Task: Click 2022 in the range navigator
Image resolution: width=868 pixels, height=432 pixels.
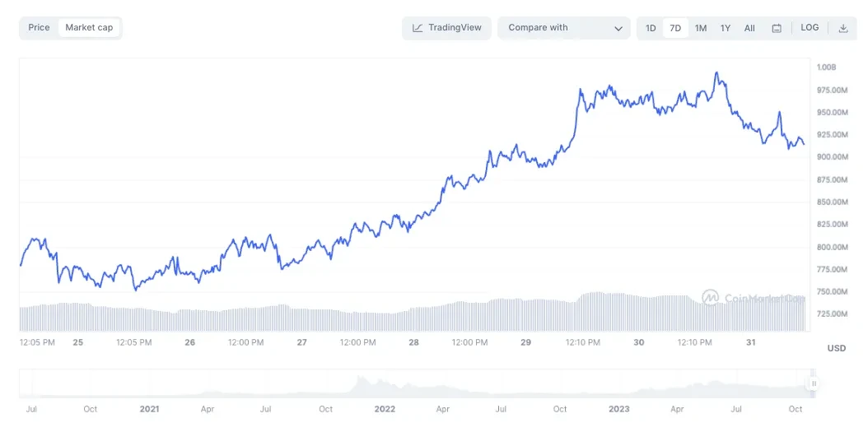Action: pos(385,409)
